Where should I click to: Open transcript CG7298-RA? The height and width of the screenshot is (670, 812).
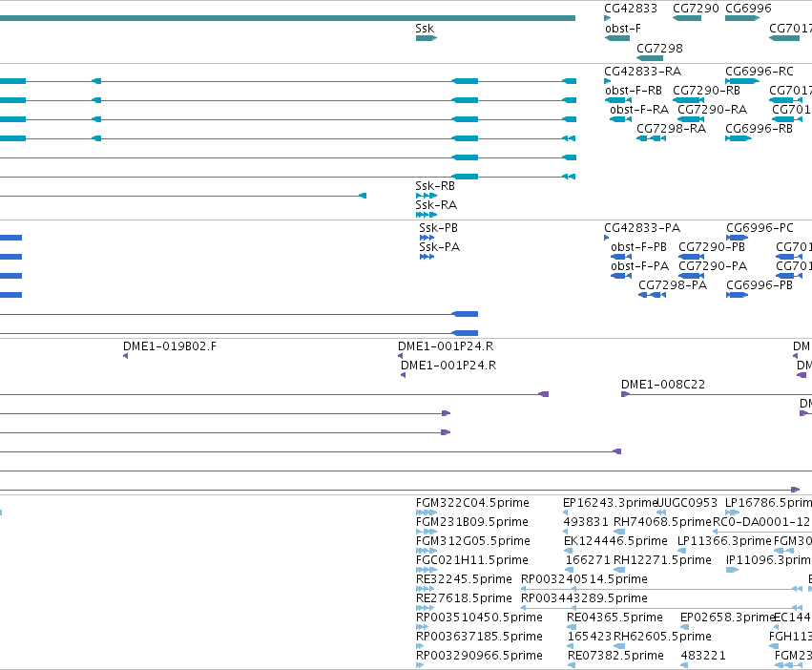[x=671, y=129]
